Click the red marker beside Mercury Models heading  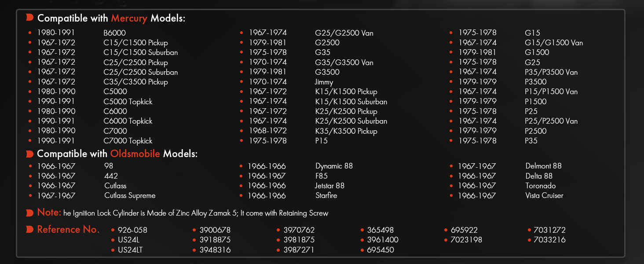(30, 18)
